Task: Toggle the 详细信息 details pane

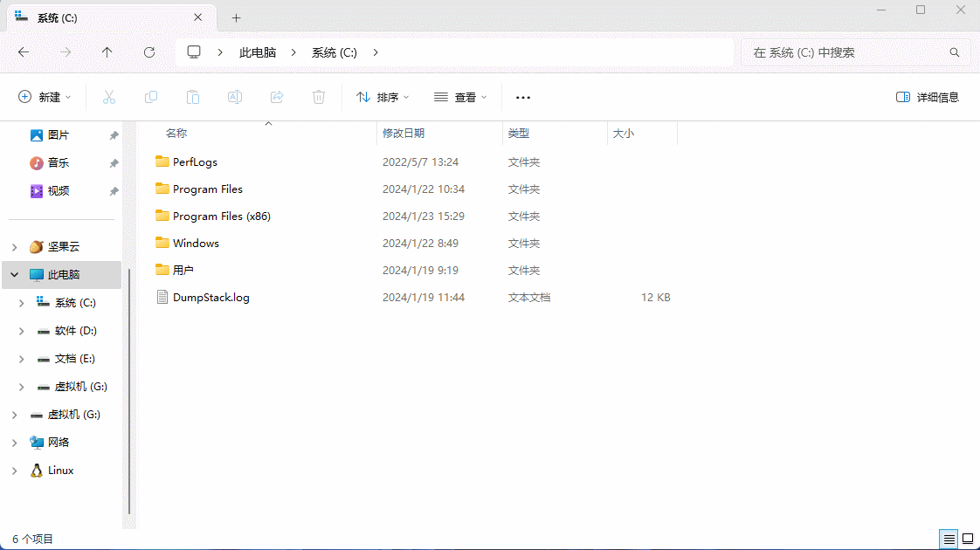Action: 928,97
